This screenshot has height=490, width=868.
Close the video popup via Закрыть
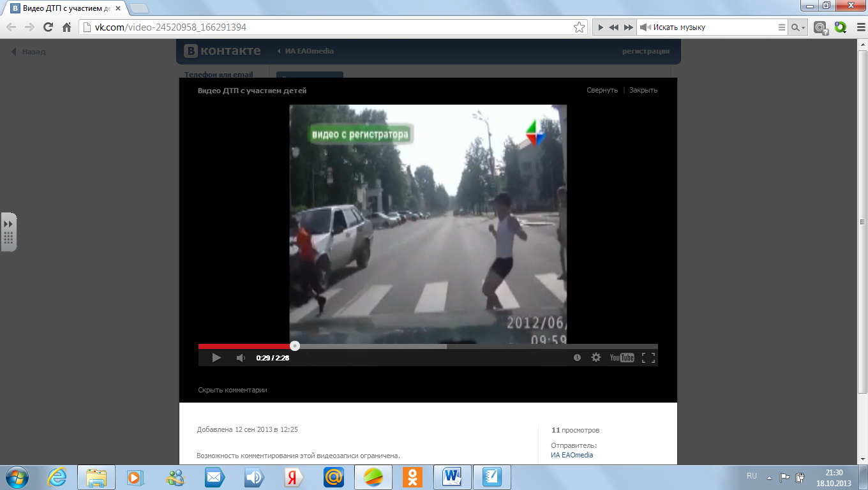643,90
